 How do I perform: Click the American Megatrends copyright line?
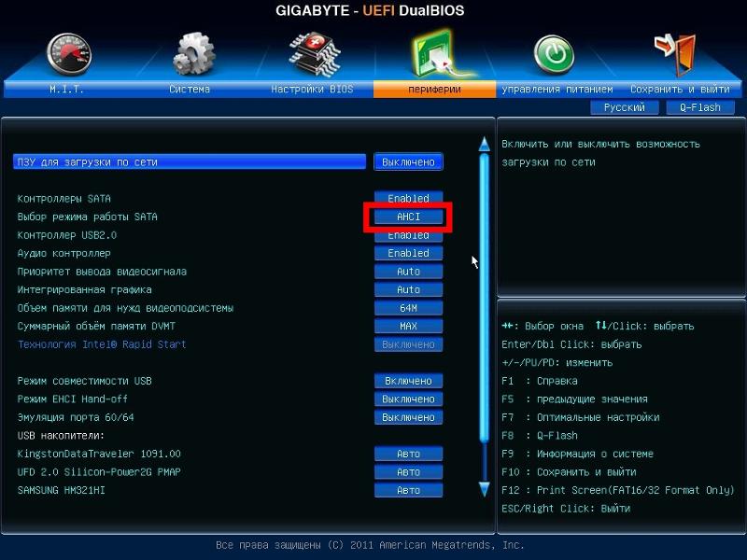click(370, 545)
